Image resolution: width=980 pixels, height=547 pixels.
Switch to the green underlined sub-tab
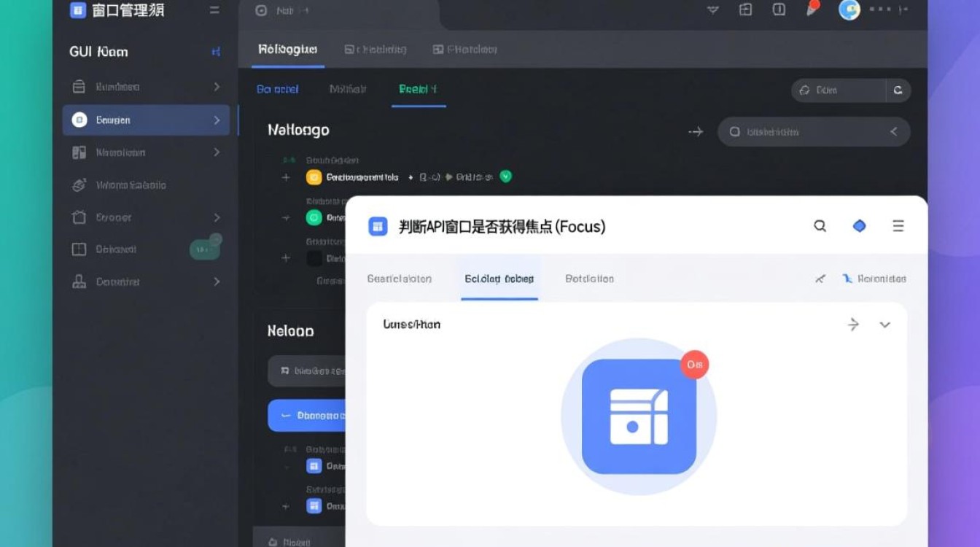(x=418, y=90)
